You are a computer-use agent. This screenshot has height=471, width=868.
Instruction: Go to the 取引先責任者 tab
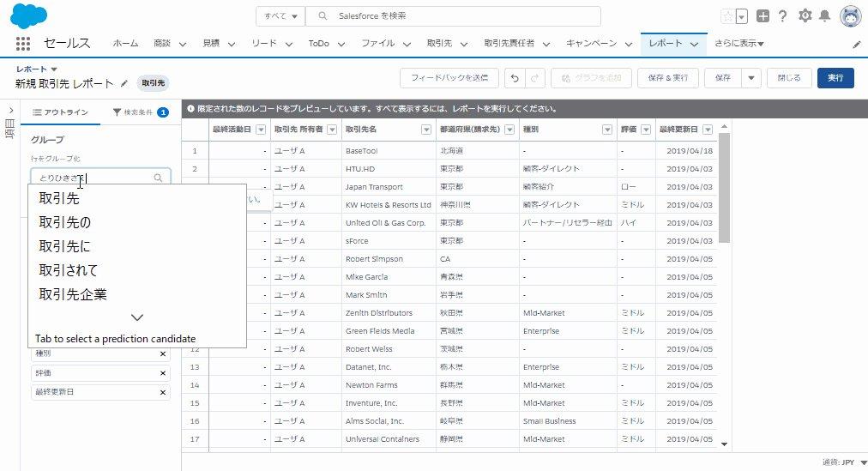509,43
